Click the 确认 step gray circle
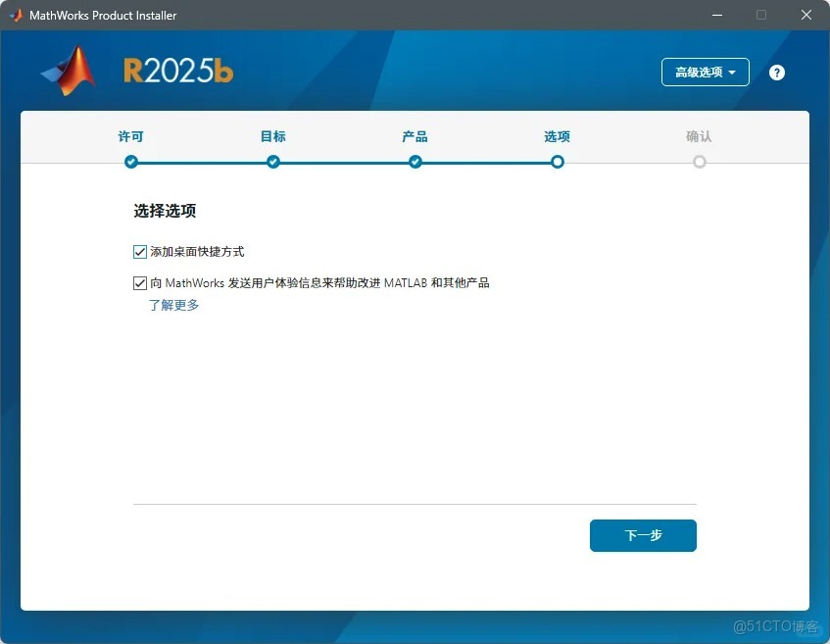 [x=699, y=162]
